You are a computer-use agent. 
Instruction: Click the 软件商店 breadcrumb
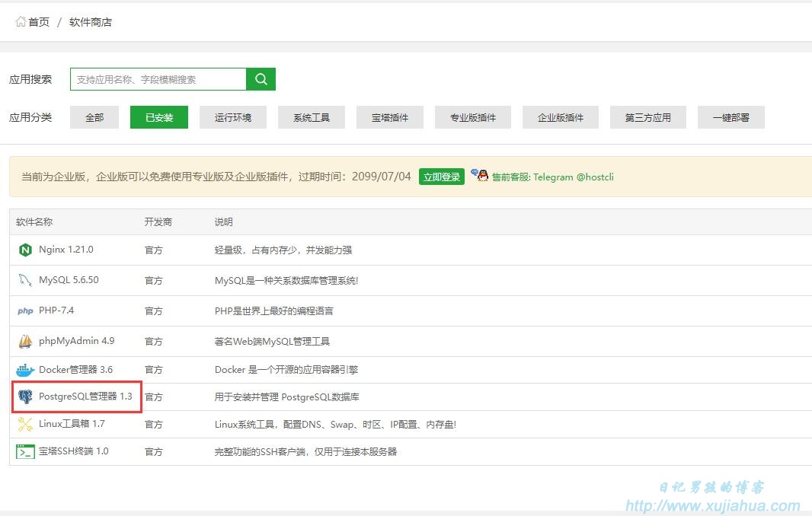tap(91, 22)
